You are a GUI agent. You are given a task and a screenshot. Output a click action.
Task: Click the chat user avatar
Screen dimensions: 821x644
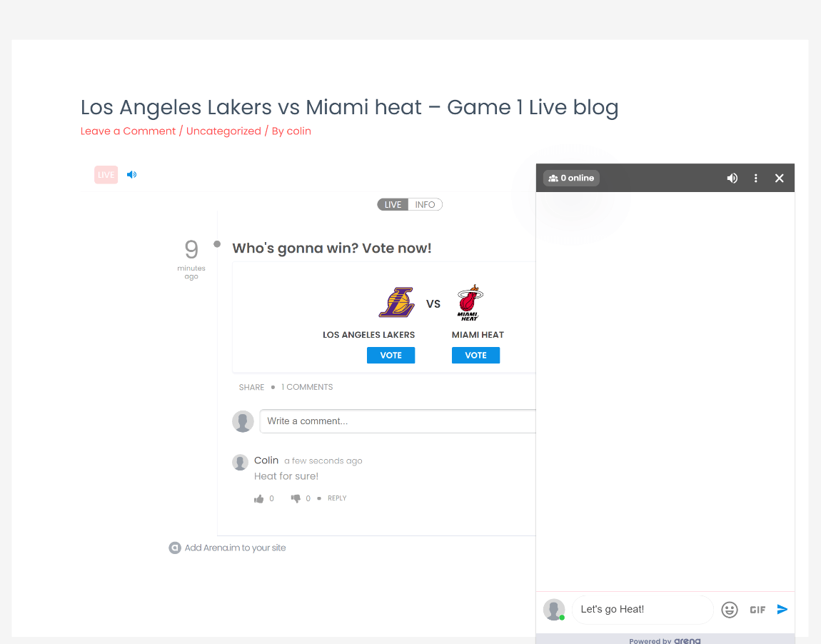tap(554, 610)
